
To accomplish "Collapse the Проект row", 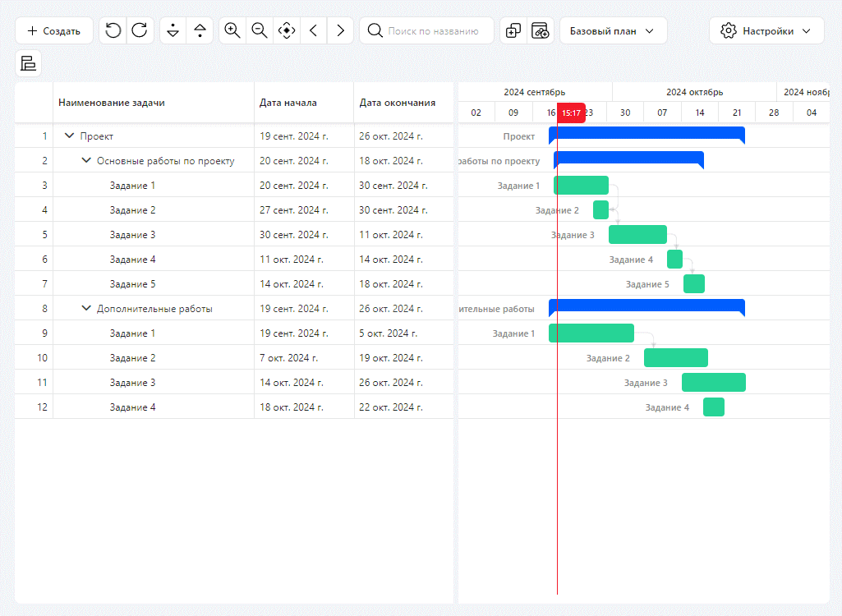I will point(69,136).
